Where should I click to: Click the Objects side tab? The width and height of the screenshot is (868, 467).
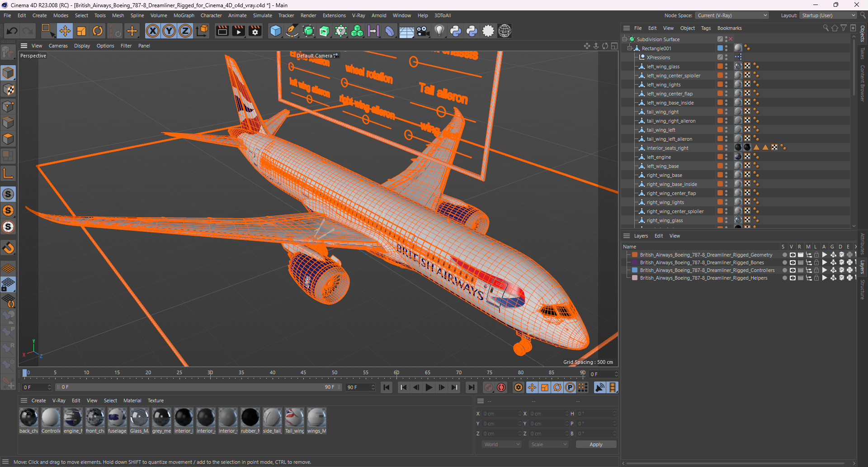pos(863,33)
